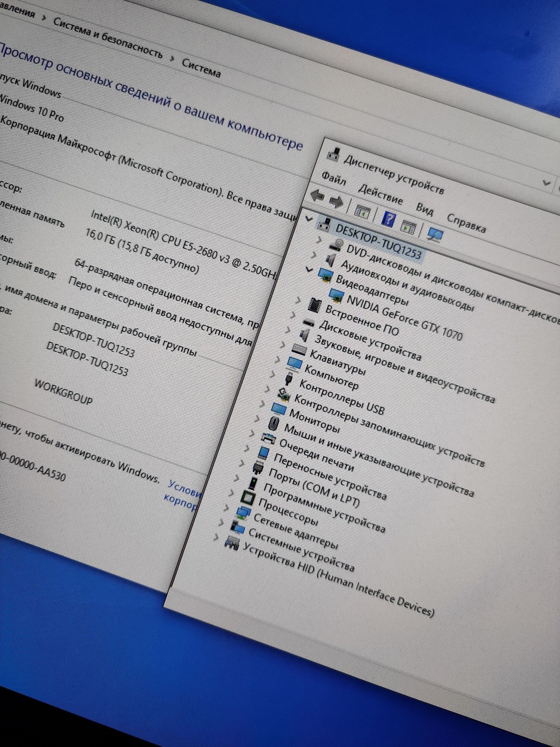This screenshot has width=560, height=747.
Task: Open the Справка menu
Action: 466,223
